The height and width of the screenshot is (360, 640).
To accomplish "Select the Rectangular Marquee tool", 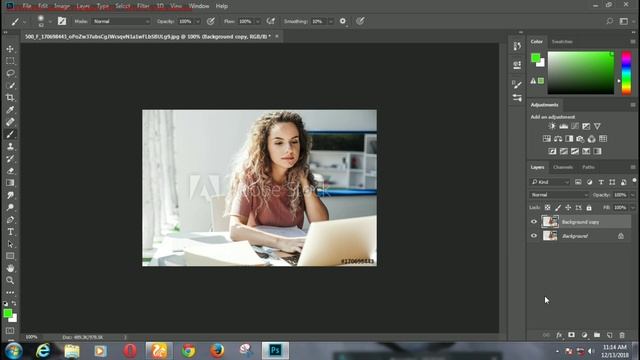I will (x=10, y=61).
